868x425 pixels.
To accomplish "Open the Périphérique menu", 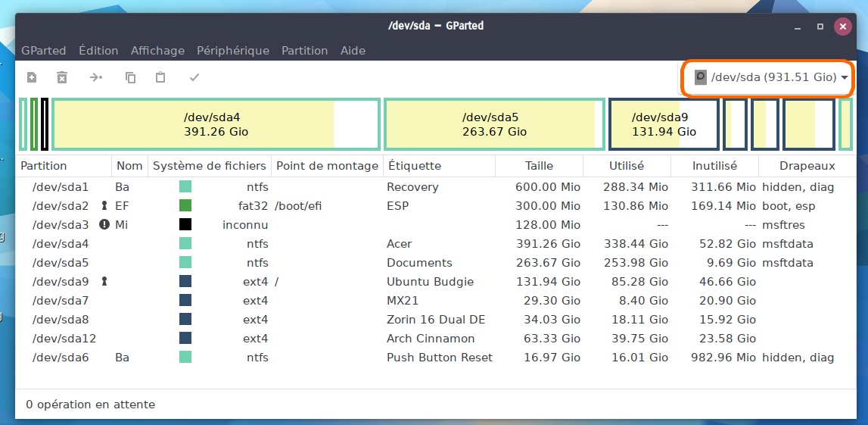I will click(x=233, y=51).
